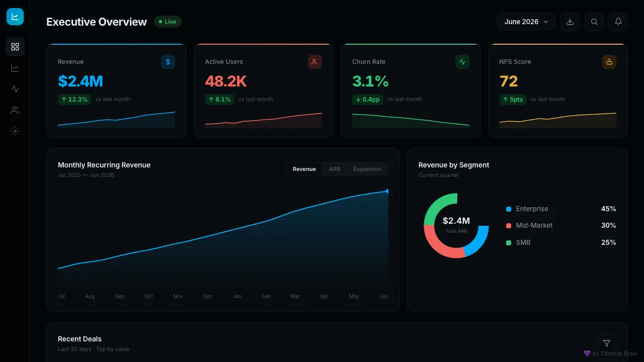Click the 48.2K active users value
644x362 pixels.
(226, 81)
